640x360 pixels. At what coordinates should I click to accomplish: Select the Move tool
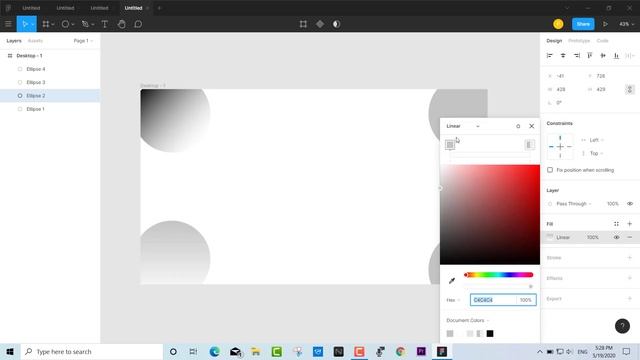(x=24, y=24)
